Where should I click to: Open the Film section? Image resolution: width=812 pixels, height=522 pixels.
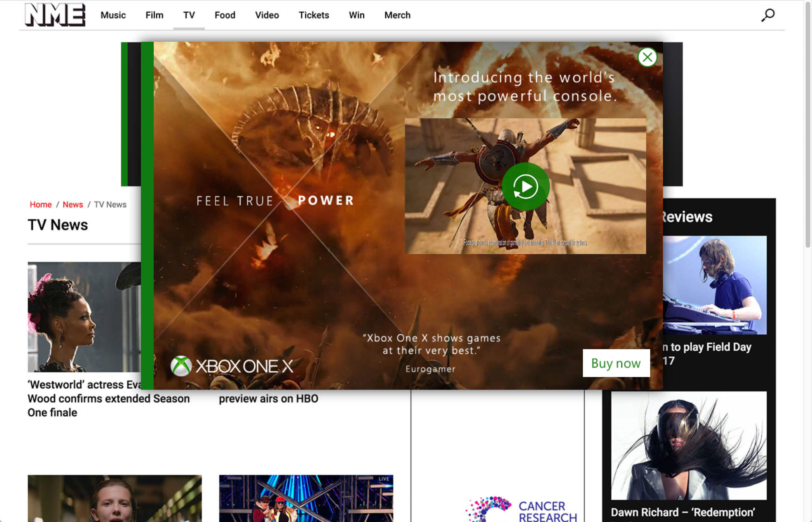[154, 15]
